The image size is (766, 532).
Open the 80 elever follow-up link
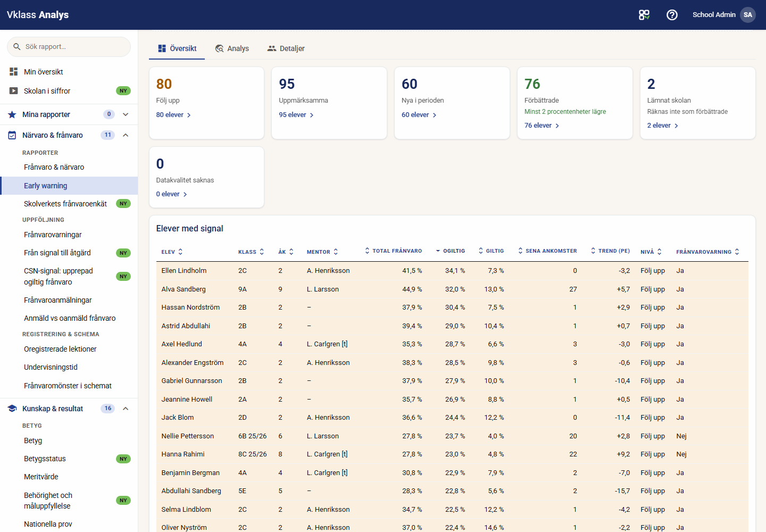click(173, 115)
